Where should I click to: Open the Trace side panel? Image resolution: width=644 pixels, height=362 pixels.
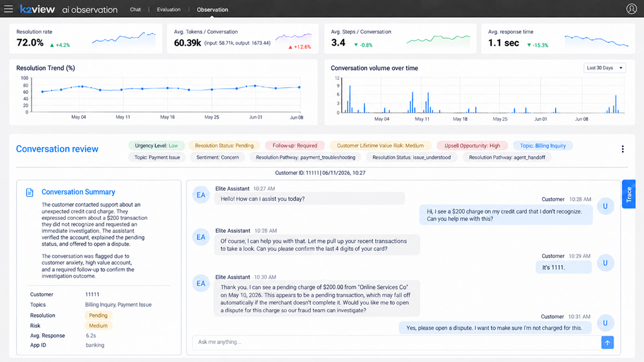pos(629,194)
